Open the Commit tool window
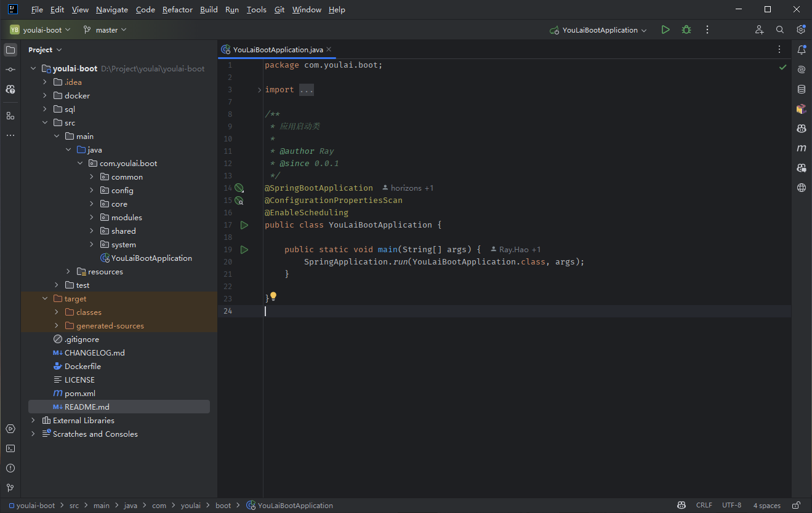812x513 pixels. (x=10, y=70)
